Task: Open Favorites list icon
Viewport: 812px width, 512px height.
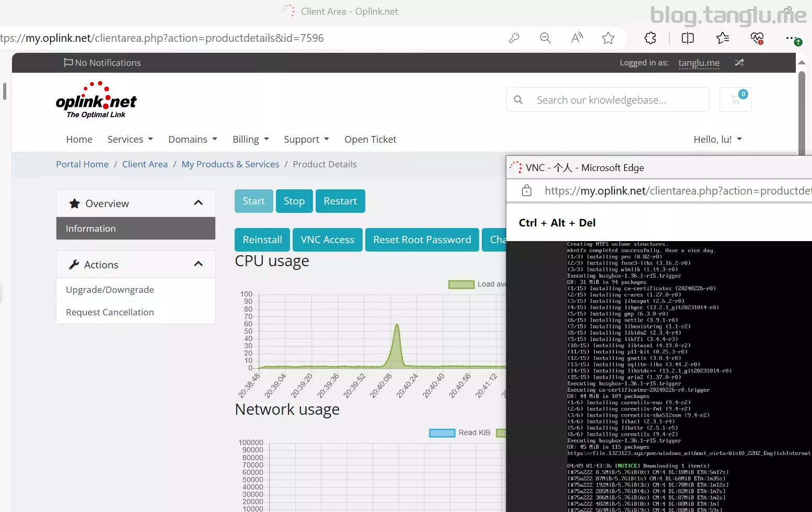Action: (x=723, y=38)
